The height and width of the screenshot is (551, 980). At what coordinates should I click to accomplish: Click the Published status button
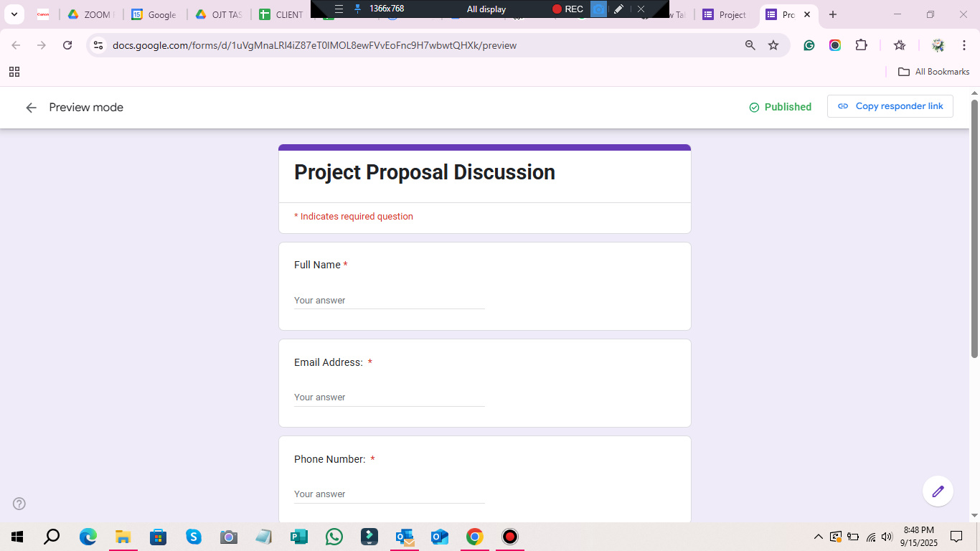780,107
